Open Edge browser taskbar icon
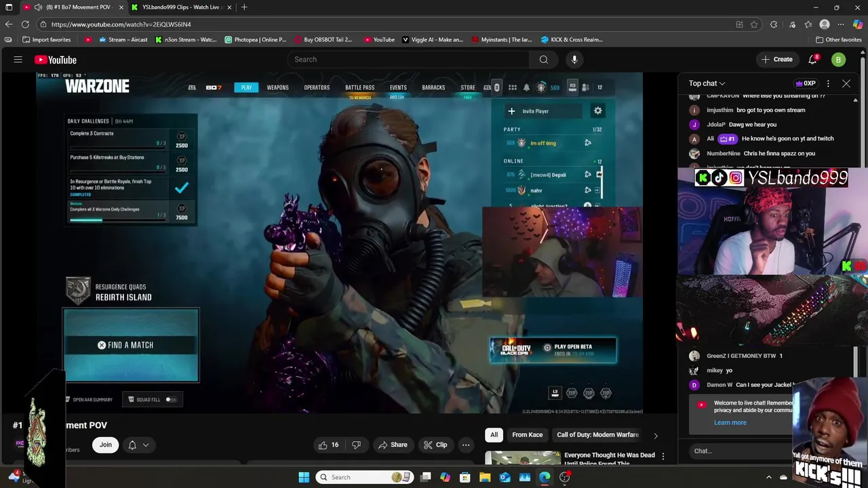Image resolution: width=868 pixels, height=488 pixels. [x=545, y=477]
